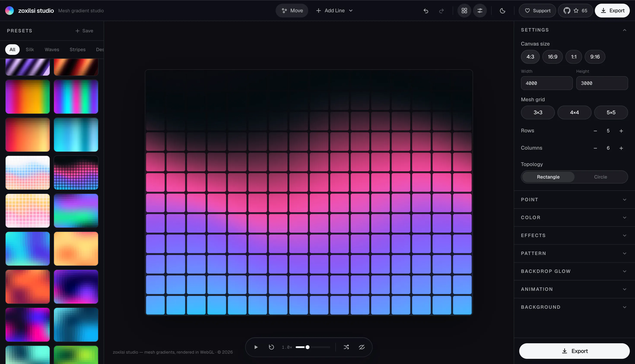Click the Support button
This screenshot has height=364, width=635.
click(537, 11)
